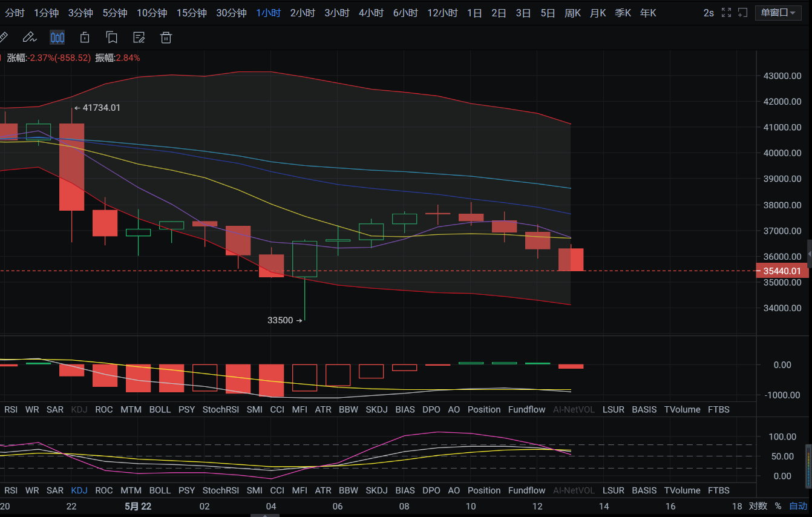Select the 12小时 timeframe
Image resolution: width=812 pixels, height=517 pixels.
tap(442, 13)
